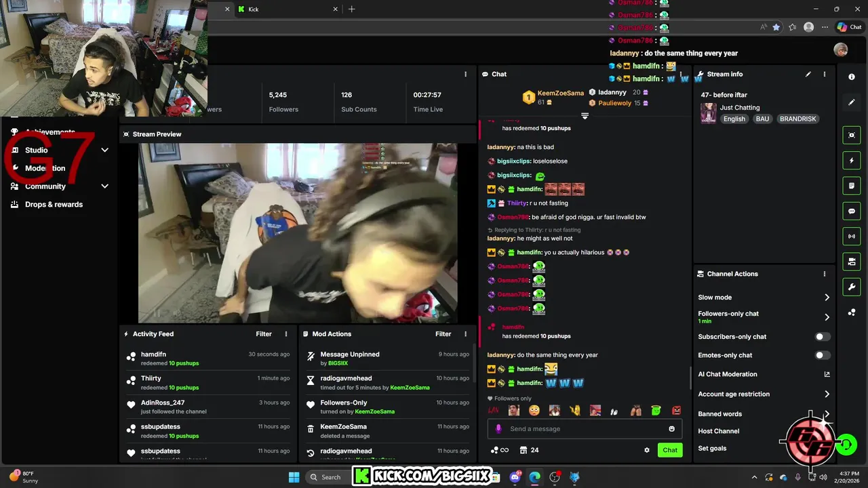868x488 pixels.
Task: Click the English language tag
Action: pos(734,119)
